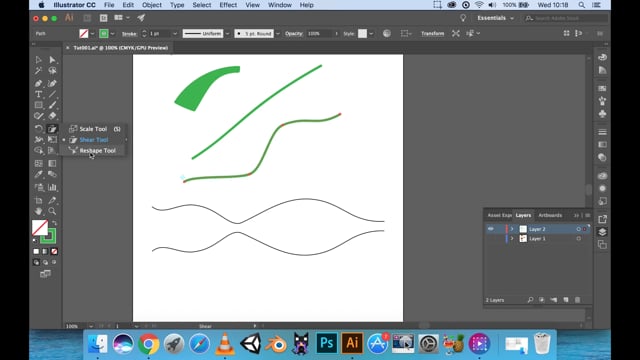640x360 pixels.
Task: Click the Fill color swatch in toolbox
Action: pyautogui.click(x=40, y=228)
